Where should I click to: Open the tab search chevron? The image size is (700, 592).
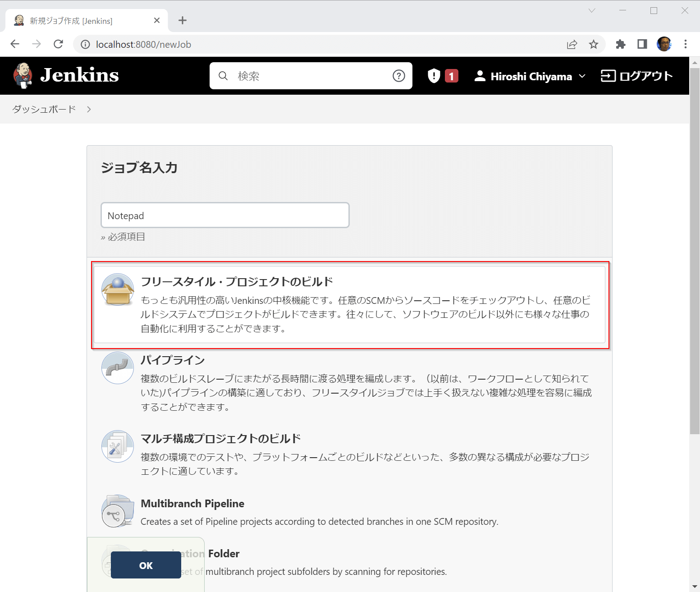[592, 10]
